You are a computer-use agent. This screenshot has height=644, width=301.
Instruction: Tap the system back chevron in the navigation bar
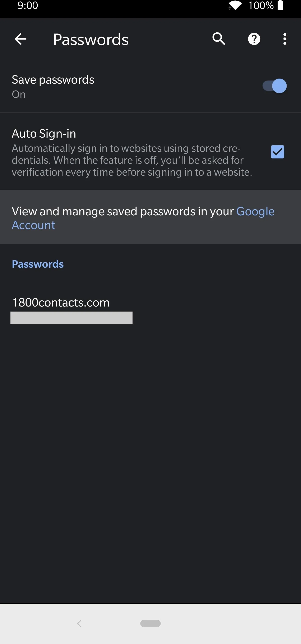point(79,624)
